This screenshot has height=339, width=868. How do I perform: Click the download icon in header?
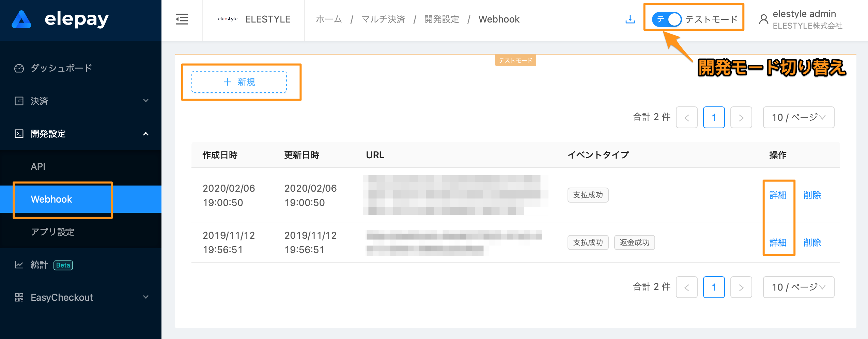pos(630,19)
